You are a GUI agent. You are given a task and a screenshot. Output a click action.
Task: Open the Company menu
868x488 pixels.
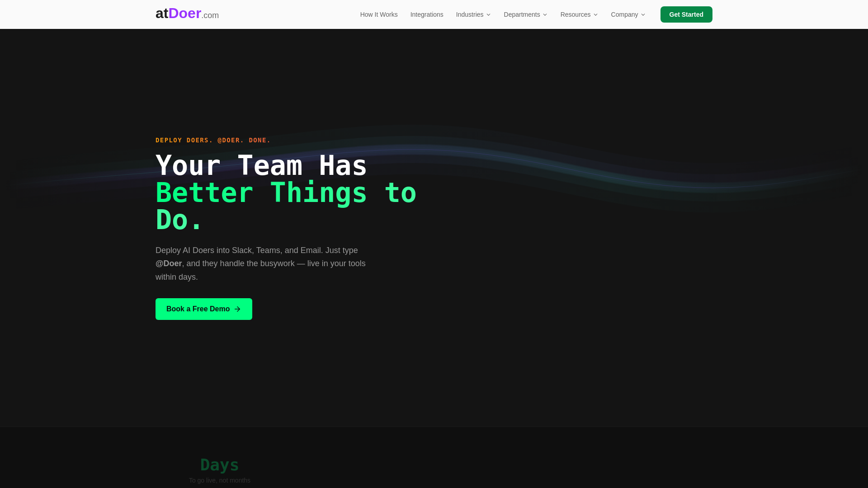pyautogui.click(x=628, y=14)
